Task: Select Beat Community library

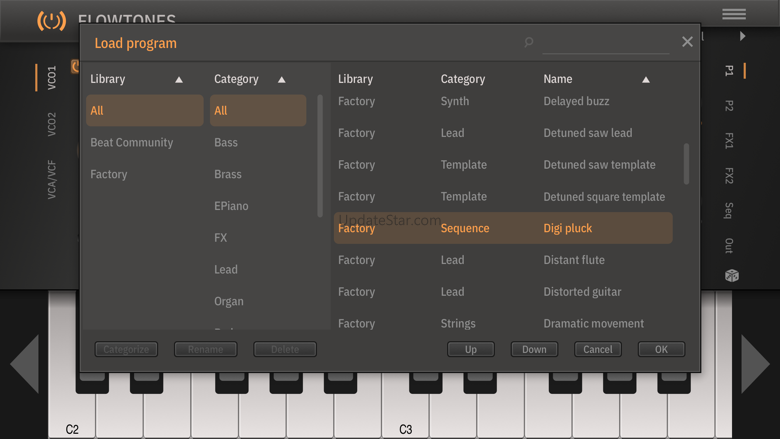Action: [132, 142]
